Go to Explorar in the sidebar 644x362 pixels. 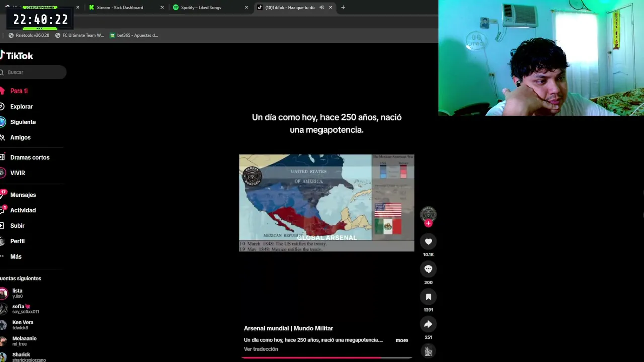(x=21, y=107)
